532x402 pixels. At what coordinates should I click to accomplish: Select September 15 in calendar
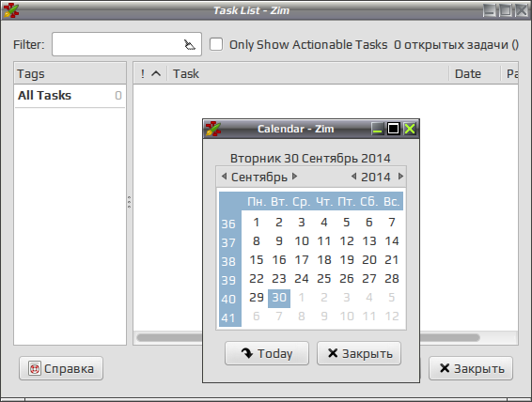pos(257,260)
